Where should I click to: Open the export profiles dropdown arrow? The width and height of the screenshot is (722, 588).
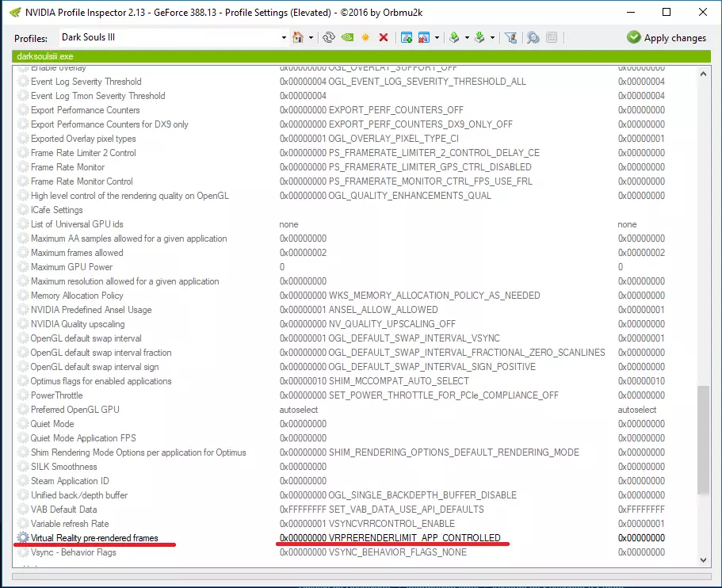point(467,38)
